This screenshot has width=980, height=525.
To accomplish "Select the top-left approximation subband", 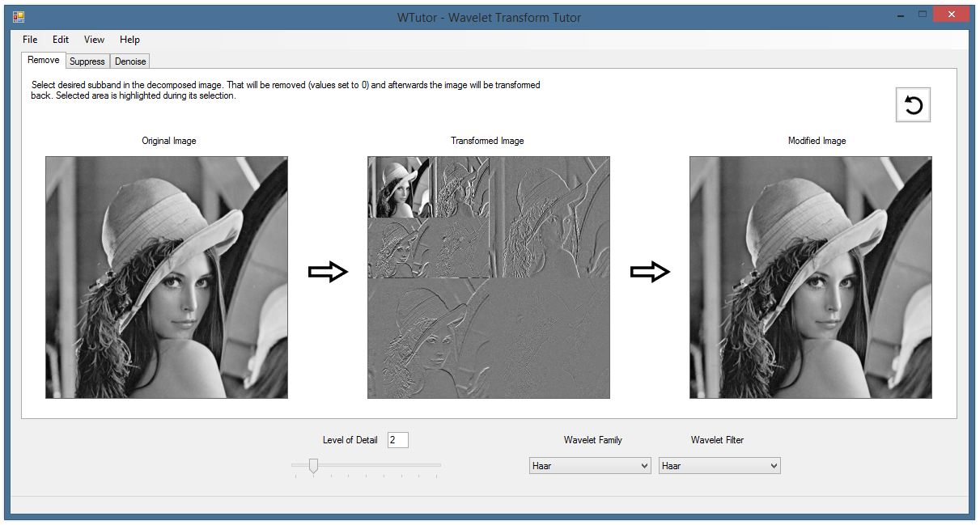I will click(398, 187).
